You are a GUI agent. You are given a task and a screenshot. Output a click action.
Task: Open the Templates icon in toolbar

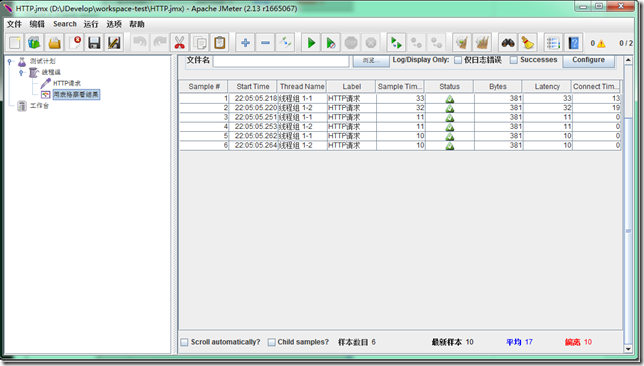(x=34, y=43)
